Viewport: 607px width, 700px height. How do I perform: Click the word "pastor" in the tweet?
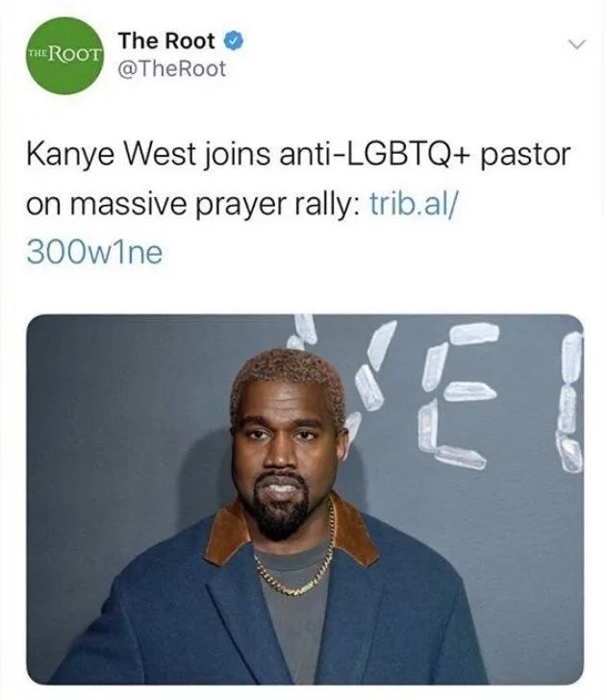(525, 156)
